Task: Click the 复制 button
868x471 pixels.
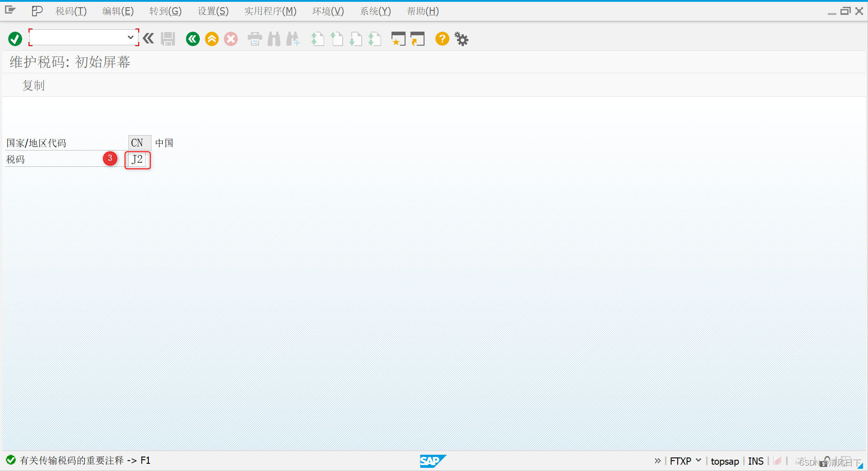Action: tap(33, 85)
